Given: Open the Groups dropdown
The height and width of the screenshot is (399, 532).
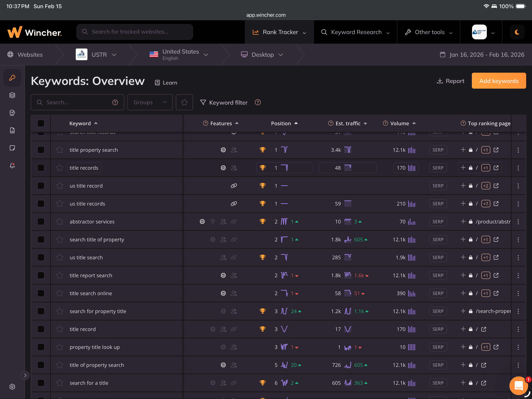Looking at the screenshot, I should point(150,102).
